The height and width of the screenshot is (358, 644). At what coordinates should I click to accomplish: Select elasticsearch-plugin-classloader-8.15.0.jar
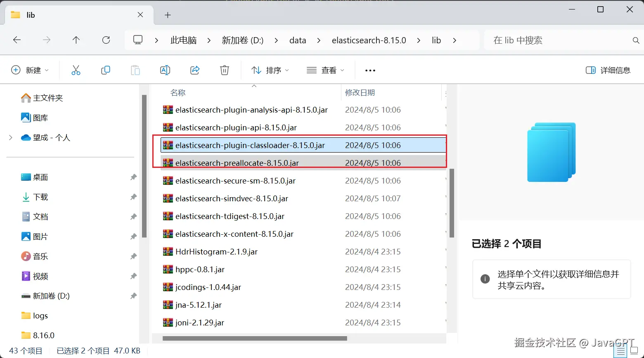303,145
